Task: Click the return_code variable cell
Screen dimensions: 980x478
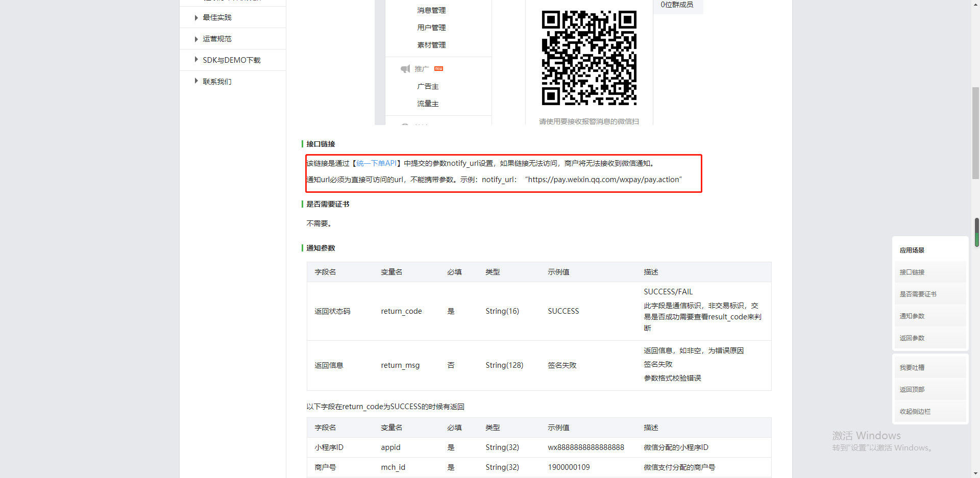Action: tap(401, 311)
